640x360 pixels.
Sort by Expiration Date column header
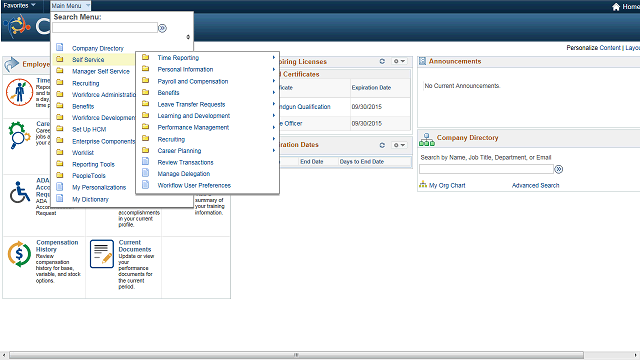tap(371, 88)
